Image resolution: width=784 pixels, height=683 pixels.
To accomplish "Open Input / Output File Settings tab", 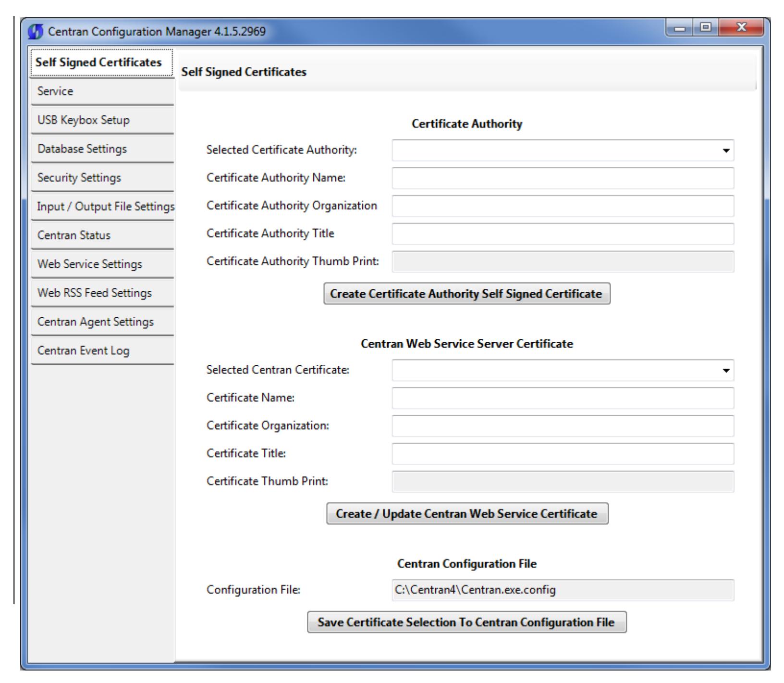I will 102,207.
